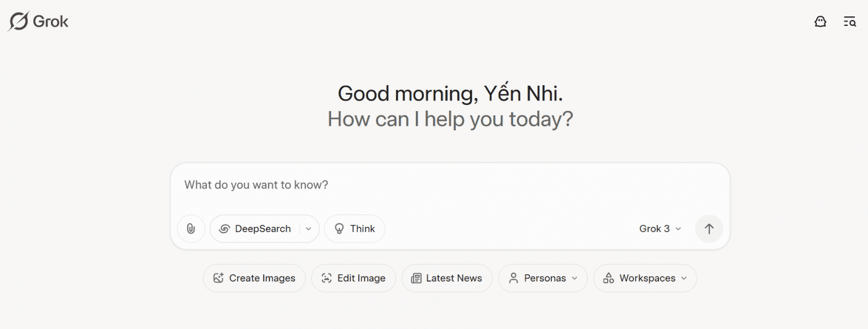868x329 pixels.
Task: Click the Think lightbulb icon
Action: (x=340, y=229)
